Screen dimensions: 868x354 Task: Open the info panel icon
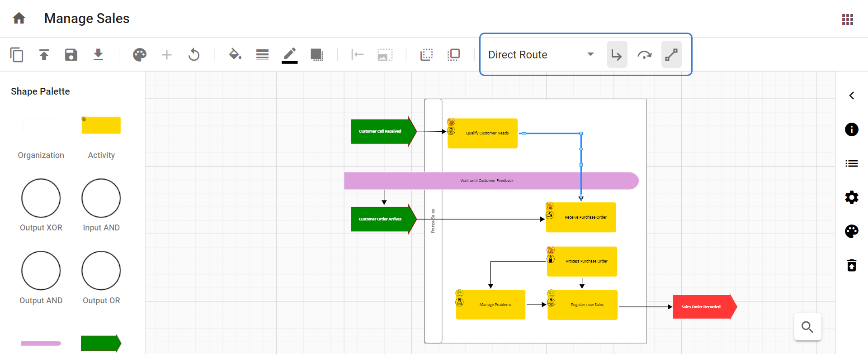point(851,130)
